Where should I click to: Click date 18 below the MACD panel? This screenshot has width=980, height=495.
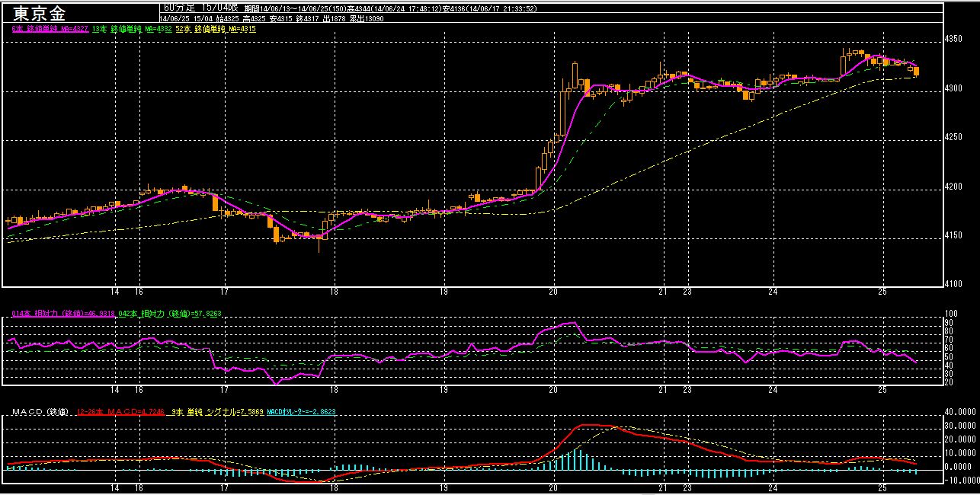pos(334,487)
